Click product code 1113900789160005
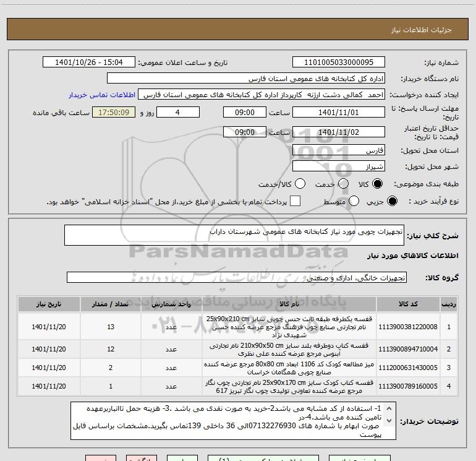The image size is (476, 461). coord(408,386)
